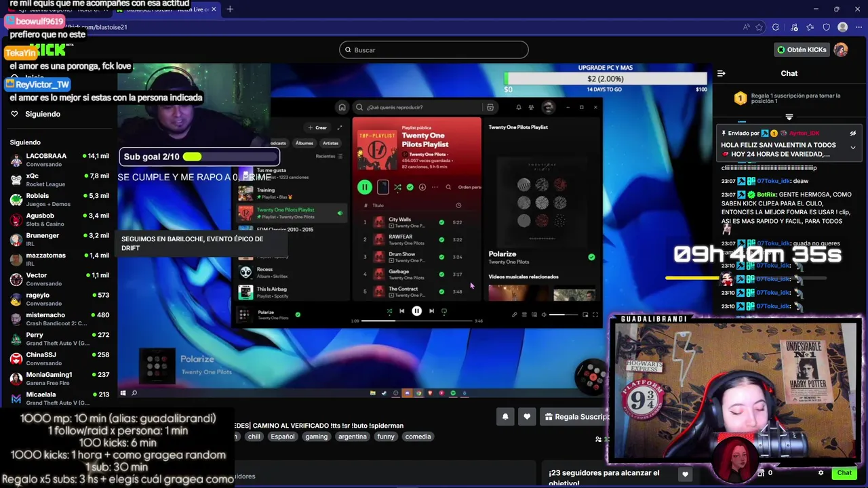Open Spotify connect-to-device icon
The height and width of the screenshot is (488, 868).
[x=534, y=314]
